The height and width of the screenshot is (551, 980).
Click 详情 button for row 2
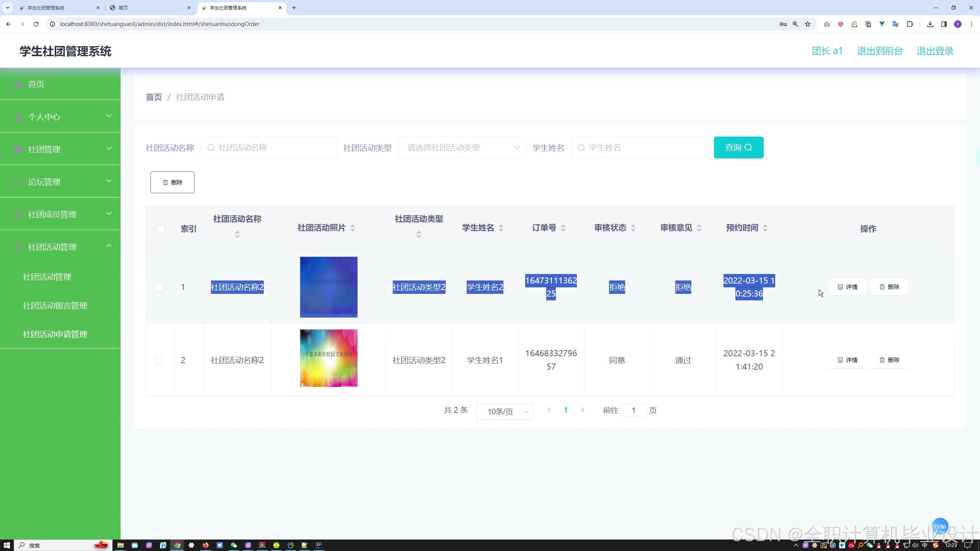847,360
